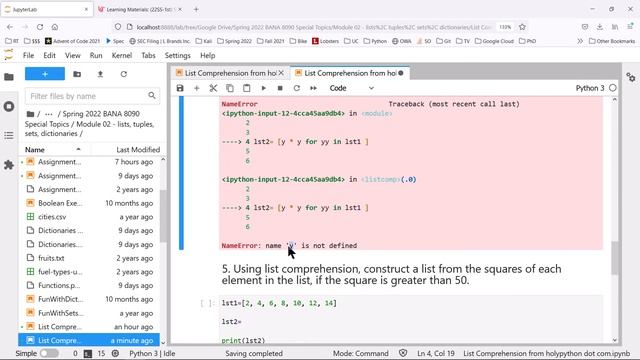
Task: Show more bookmarks with double chevron
Action: point(580,41)
